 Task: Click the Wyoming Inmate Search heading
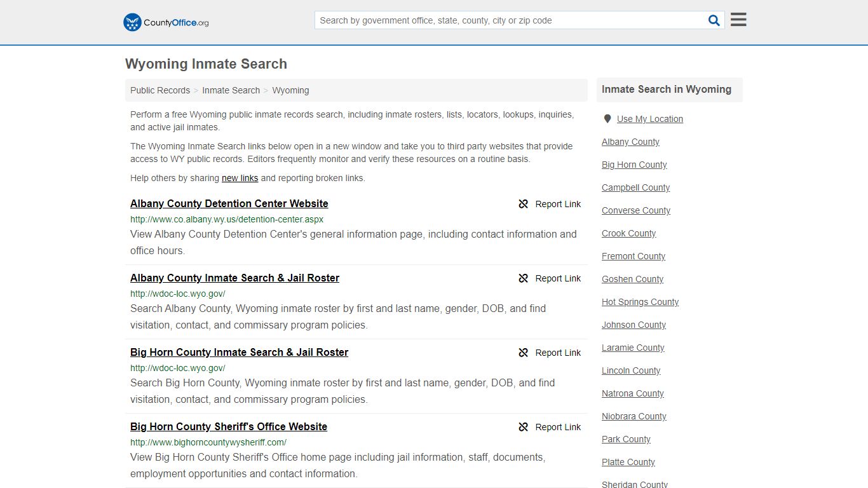(206, 64)
